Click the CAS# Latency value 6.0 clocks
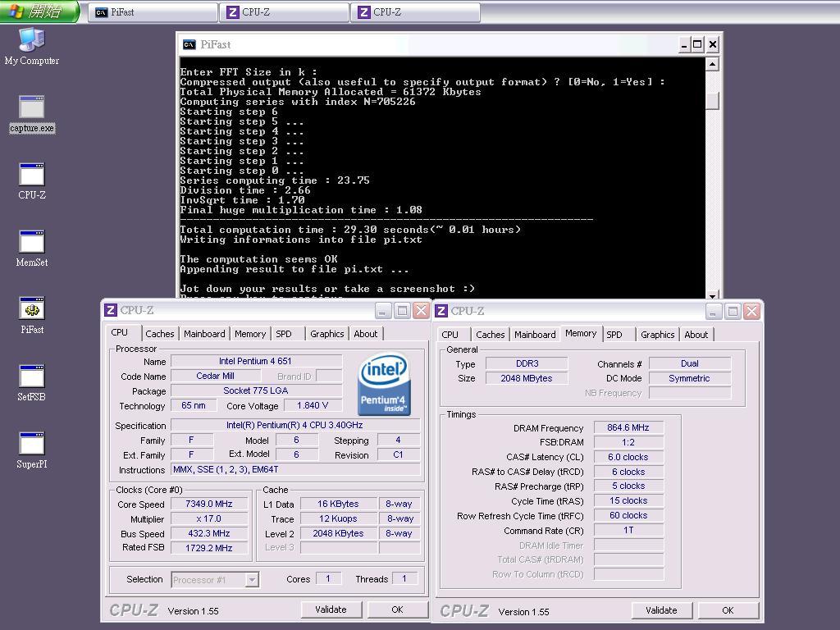The image size is (840, 630). (x=628, y=457)
